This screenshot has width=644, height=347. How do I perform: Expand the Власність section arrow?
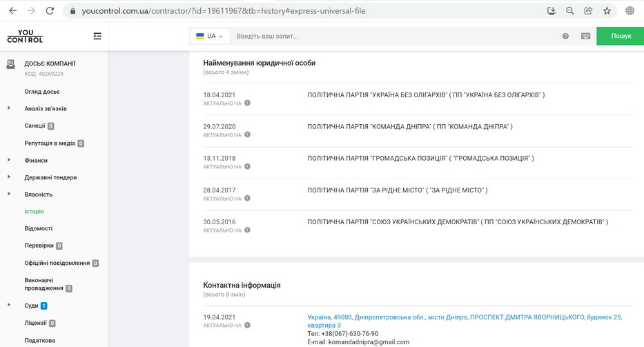[9, 194]
